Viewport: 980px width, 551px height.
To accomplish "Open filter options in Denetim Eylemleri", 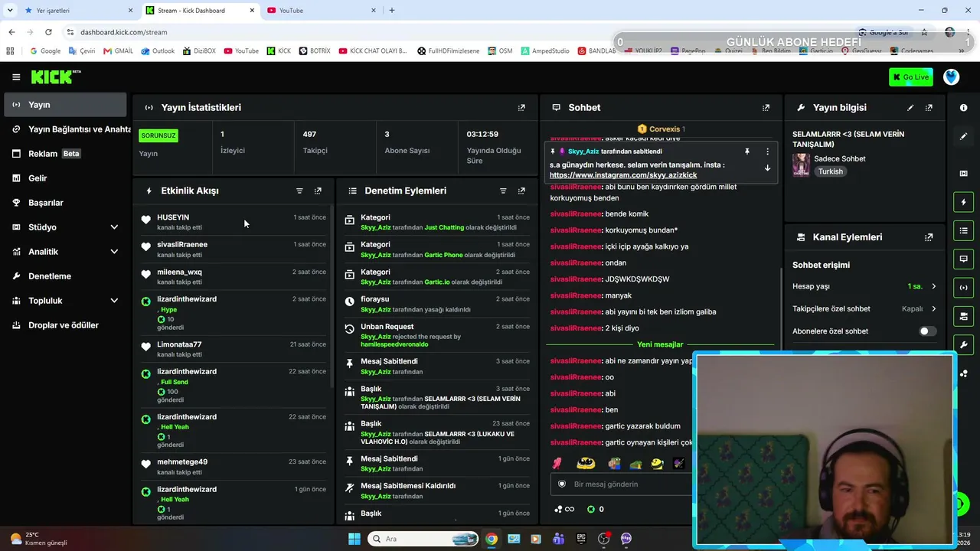I will [x=503, y=191].
